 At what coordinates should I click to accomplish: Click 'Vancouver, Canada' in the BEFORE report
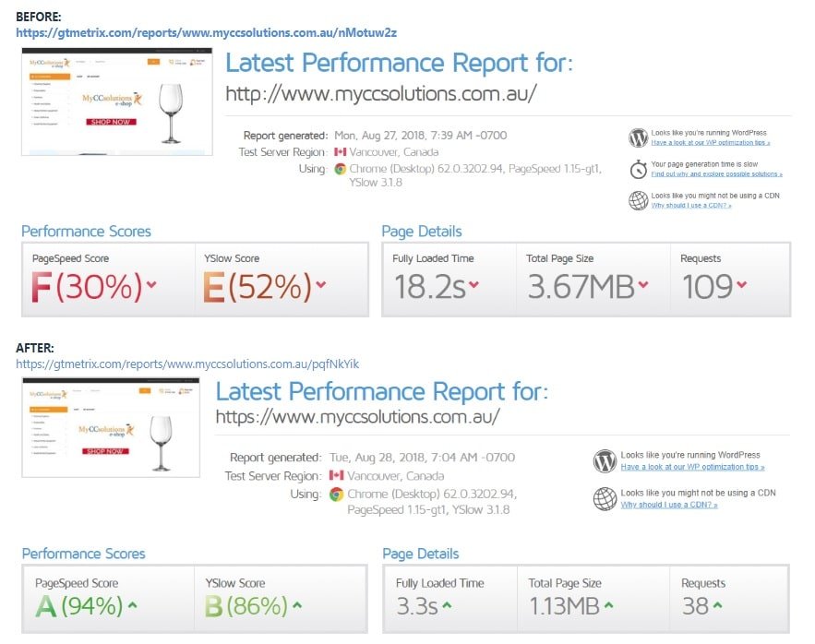(394, 152)
